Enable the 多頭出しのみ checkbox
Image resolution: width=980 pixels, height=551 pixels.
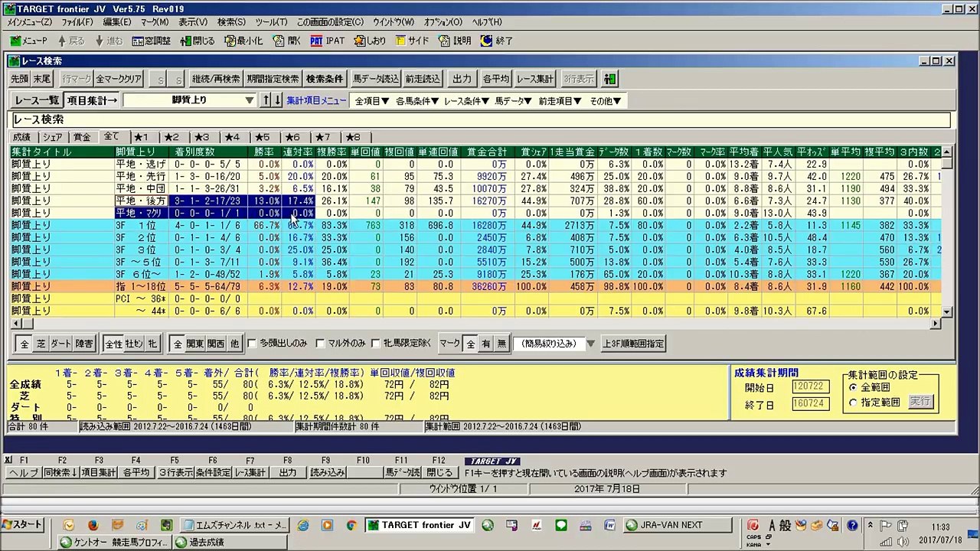point(253,344)
